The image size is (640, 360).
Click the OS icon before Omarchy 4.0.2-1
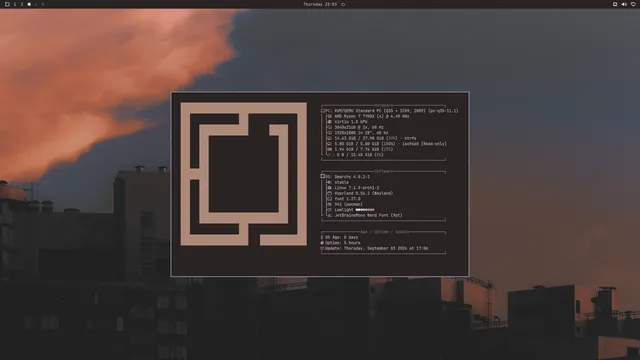323,177
